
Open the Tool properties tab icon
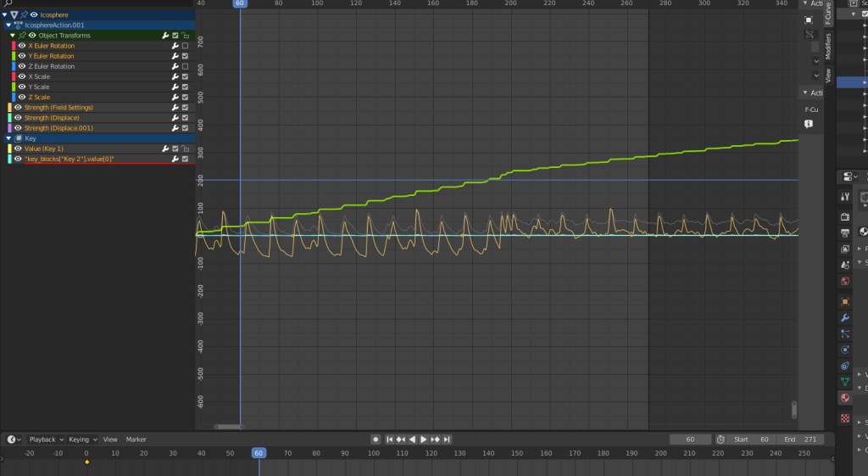pos(844,197)
